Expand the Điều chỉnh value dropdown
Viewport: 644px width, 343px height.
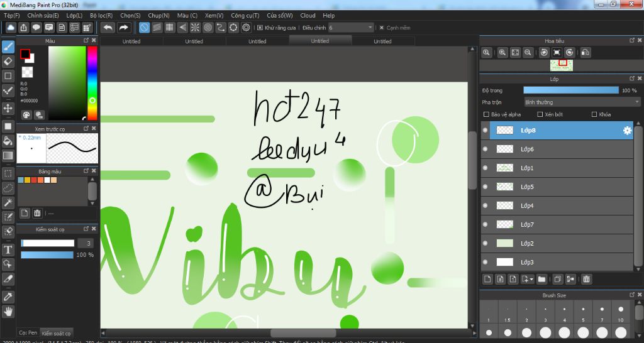coord(370,28)
